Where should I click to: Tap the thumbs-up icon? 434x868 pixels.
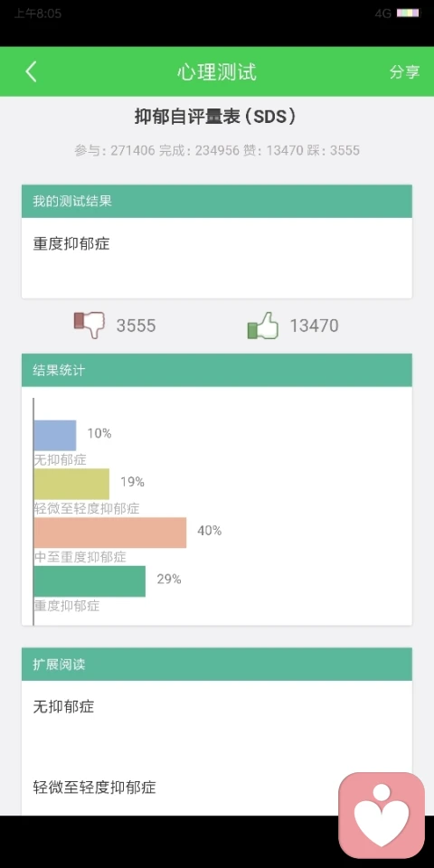262,325
